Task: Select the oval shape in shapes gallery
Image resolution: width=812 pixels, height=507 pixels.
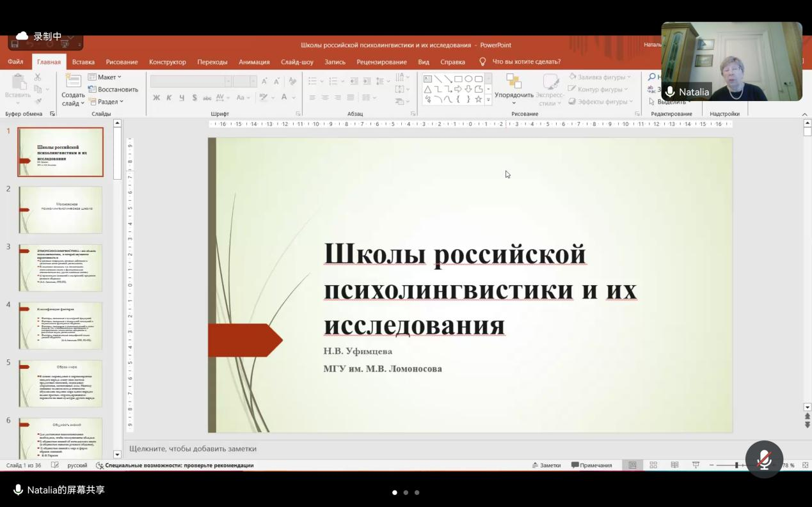Action: [468, 79]
